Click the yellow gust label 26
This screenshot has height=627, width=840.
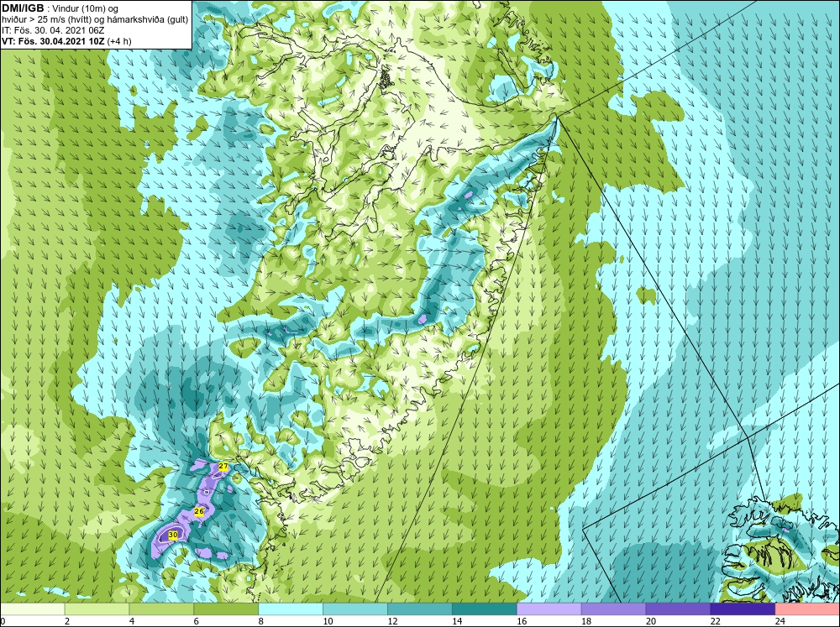[x=199, y=511]
